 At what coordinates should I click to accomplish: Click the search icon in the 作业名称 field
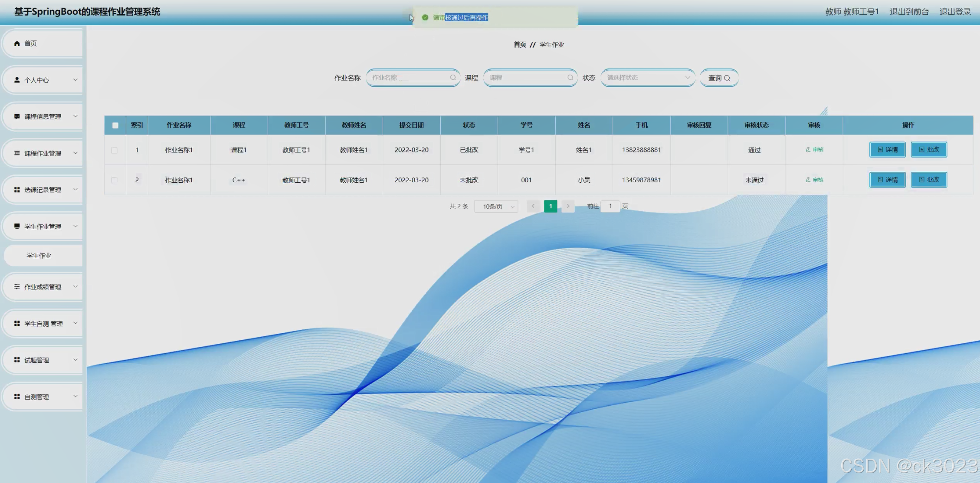[452, 78]
